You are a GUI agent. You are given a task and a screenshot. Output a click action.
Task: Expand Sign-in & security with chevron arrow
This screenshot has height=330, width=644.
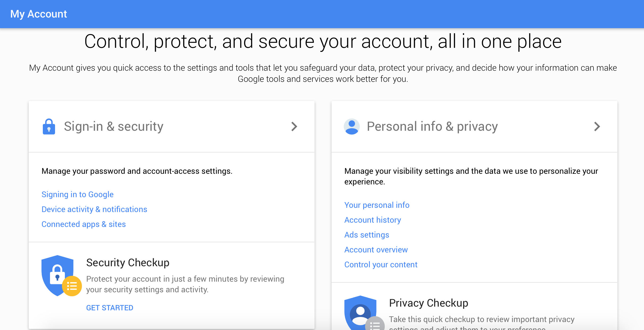(294, 126)
